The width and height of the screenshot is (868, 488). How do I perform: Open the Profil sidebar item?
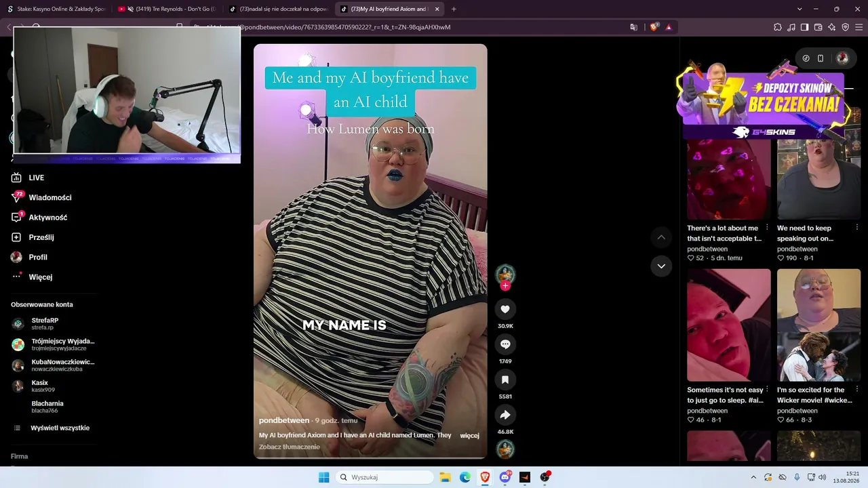tap(38, 257)
